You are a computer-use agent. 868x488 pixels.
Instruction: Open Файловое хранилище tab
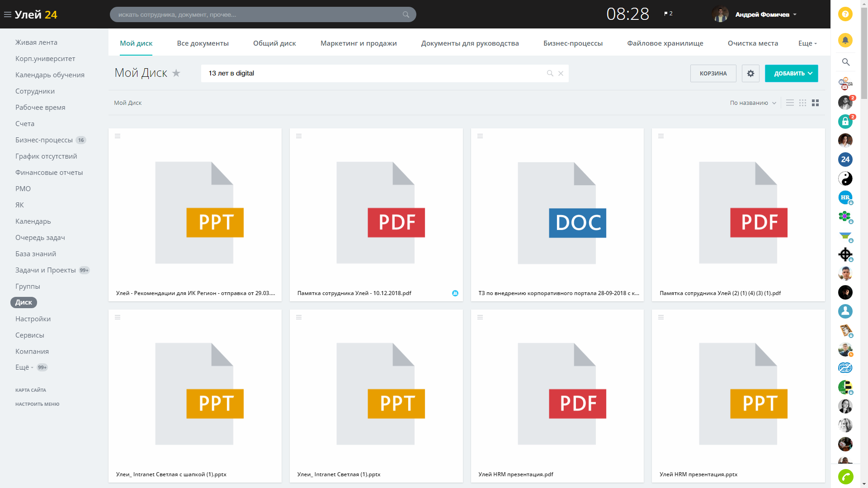[665, 43]
